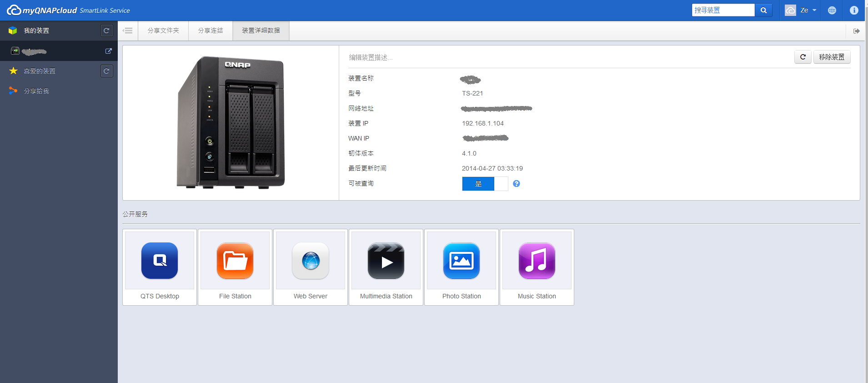Select the device entry in sidebar

pos(59,51)
